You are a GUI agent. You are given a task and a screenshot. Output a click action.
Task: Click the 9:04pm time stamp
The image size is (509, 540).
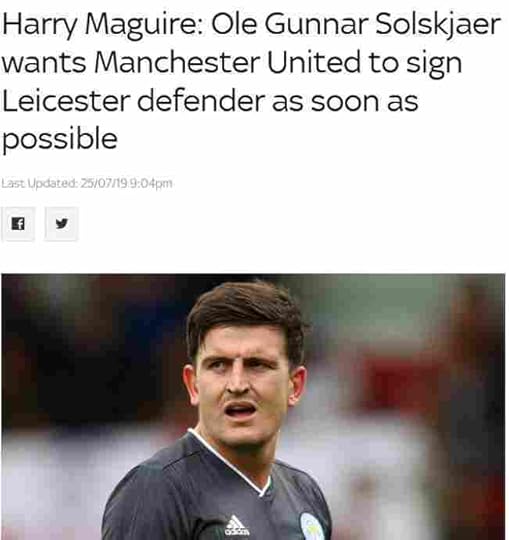pyautogui.click(x=150, y=184)
